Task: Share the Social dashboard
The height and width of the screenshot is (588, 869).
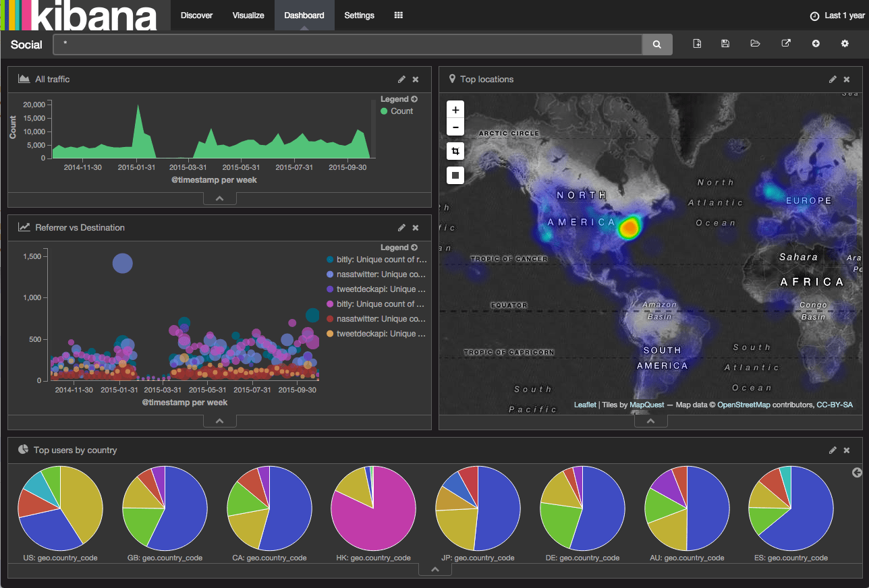Action: click(x=785, y=43)
